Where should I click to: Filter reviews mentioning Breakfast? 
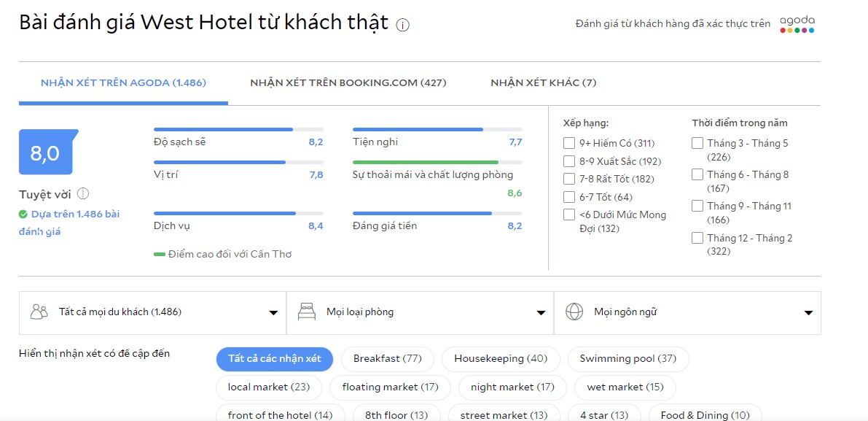coord(387,359)
